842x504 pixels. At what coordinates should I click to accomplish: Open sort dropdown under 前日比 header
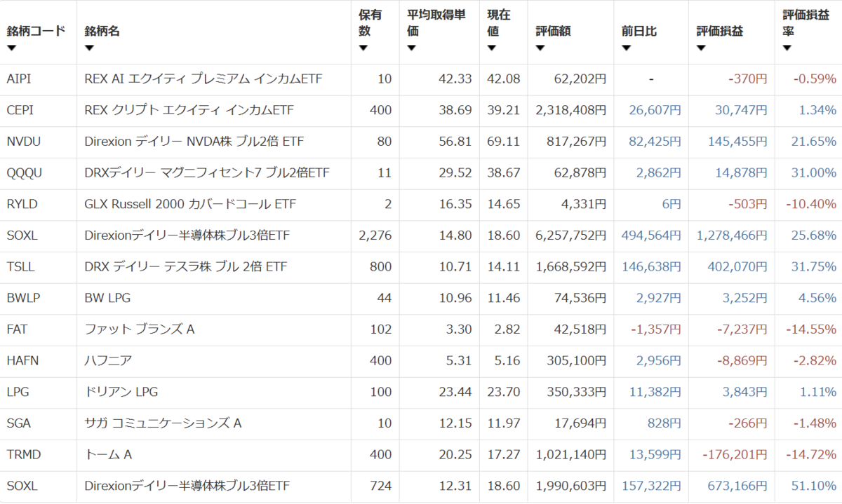tap(626, 48)
